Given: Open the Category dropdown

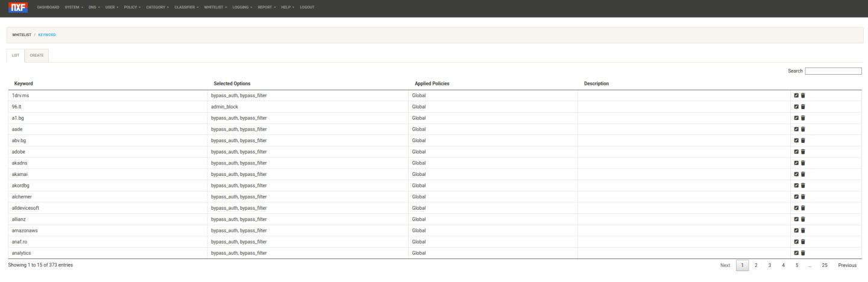Looking at the screenshot, I should pyautogui.click(x=158, y=7).
